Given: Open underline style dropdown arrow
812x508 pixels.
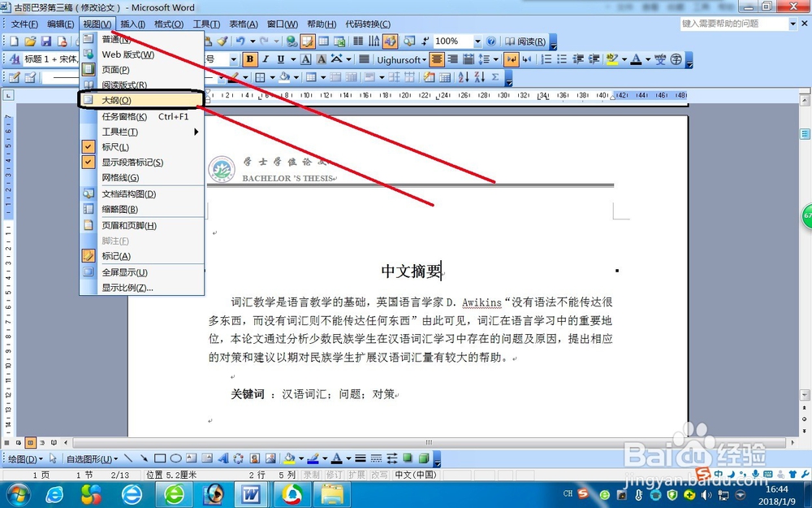Looking at the screenshot, I should coord(293,59).
